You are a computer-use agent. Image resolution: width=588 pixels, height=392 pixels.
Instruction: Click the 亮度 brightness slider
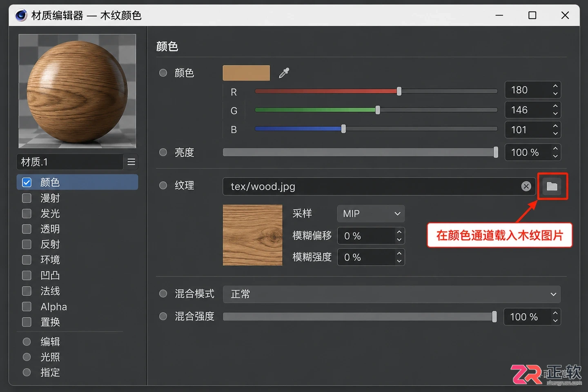pos(360,152)
